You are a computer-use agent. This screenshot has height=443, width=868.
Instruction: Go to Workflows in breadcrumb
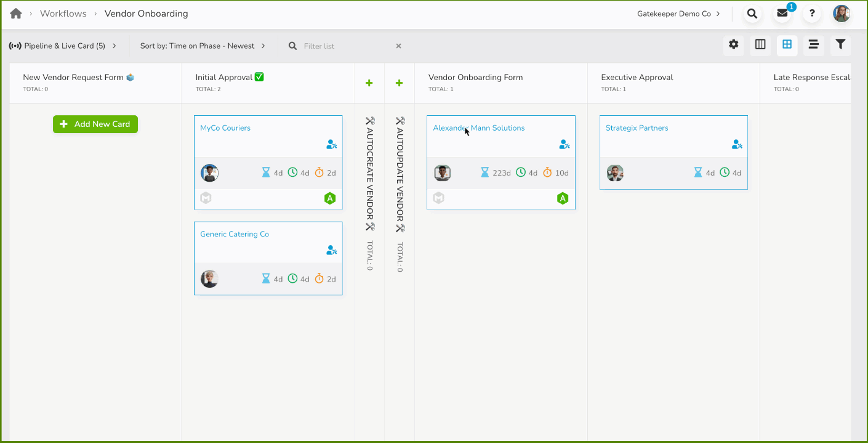63,14
